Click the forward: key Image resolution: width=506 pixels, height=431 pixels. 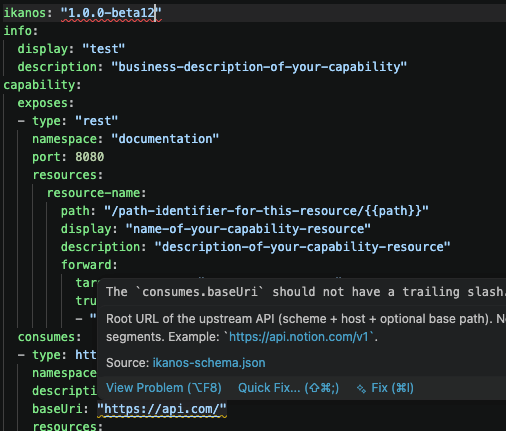click(x=89, y=265)
